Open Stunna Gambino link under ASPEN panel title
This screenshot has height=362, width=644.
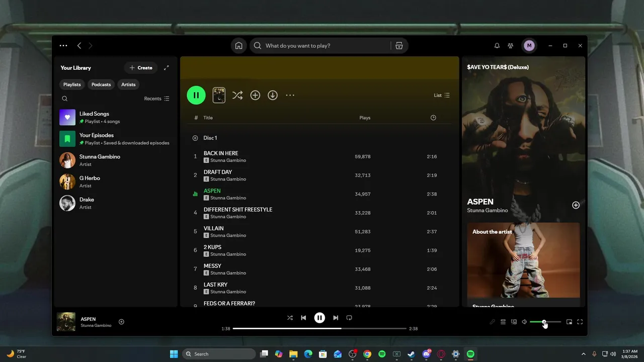pyautogui.click(x=487, y=210)
